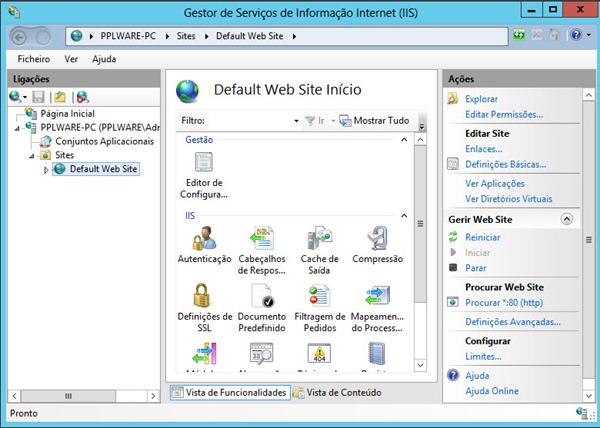The height and width of the screenshot is (428, 600).
Task: Click the green refresh page icon
Action: click(519, 35)
